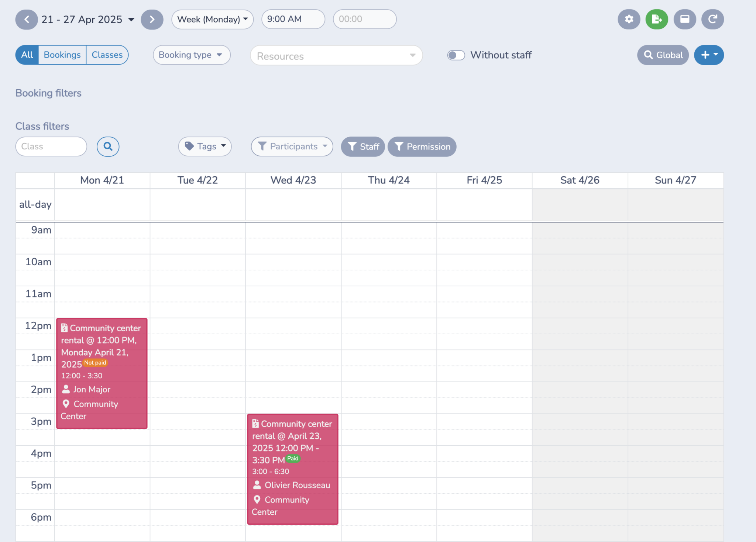Click Olivier Rousseau customer name

pos(297,485)
